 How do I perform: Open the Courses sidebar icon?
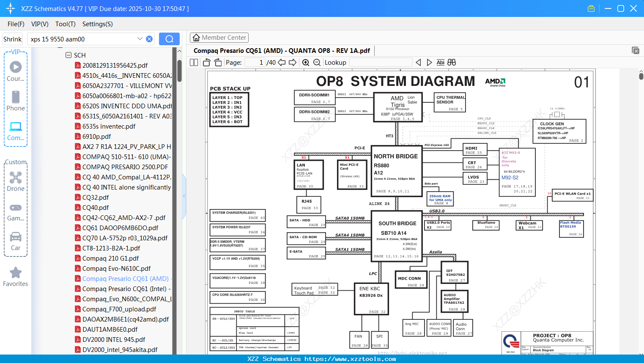(16, 67)
